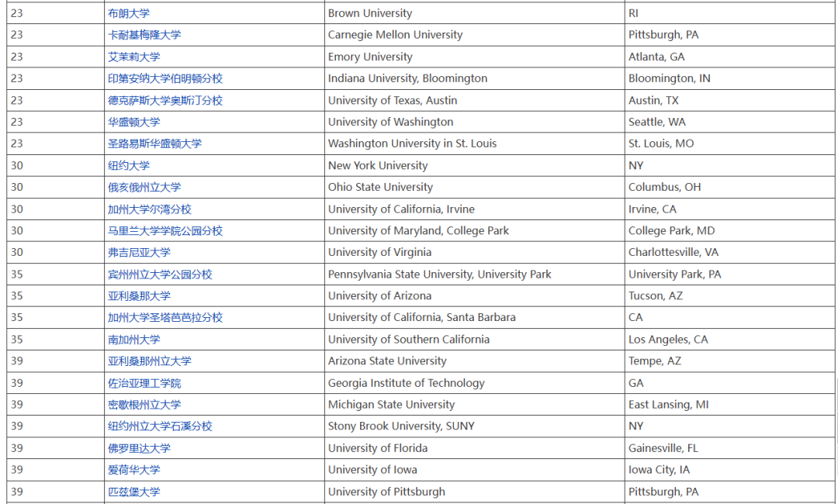Click University of California, Irvine text
Image resolution: width=838 pixels, height=504 pixels.
click(401, 209)
